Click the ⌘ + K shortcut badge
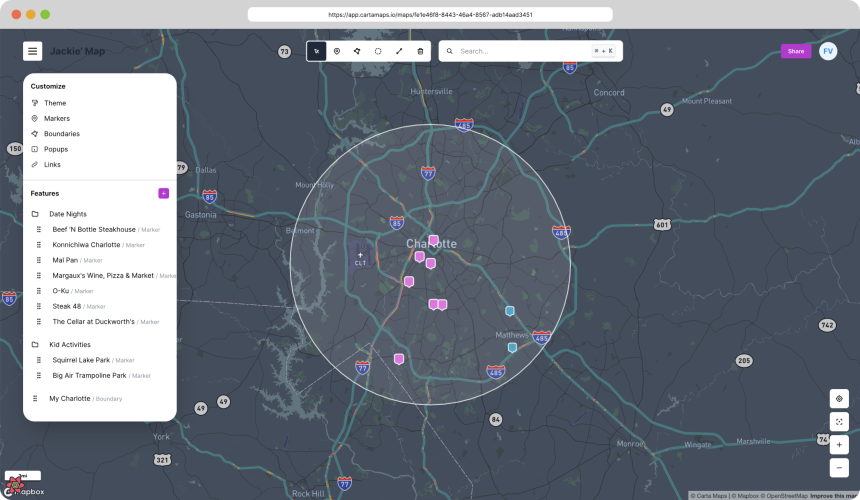 [x=603, y=51]
